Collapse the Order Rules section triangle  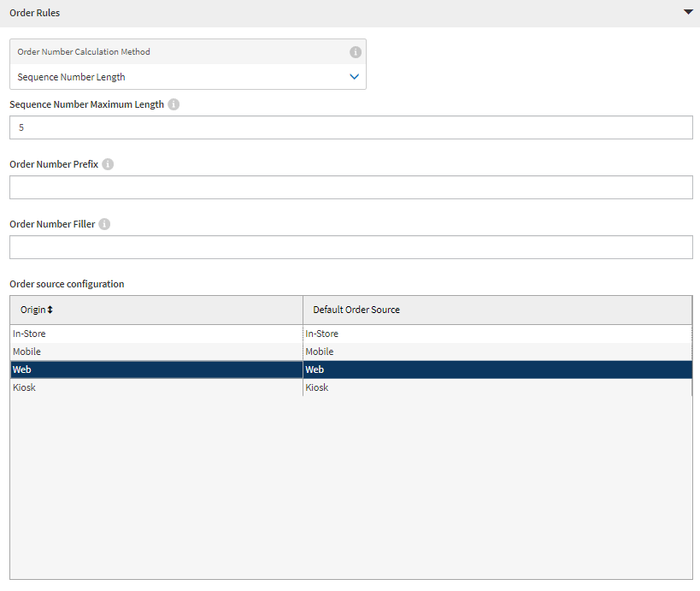coord(688,13)
